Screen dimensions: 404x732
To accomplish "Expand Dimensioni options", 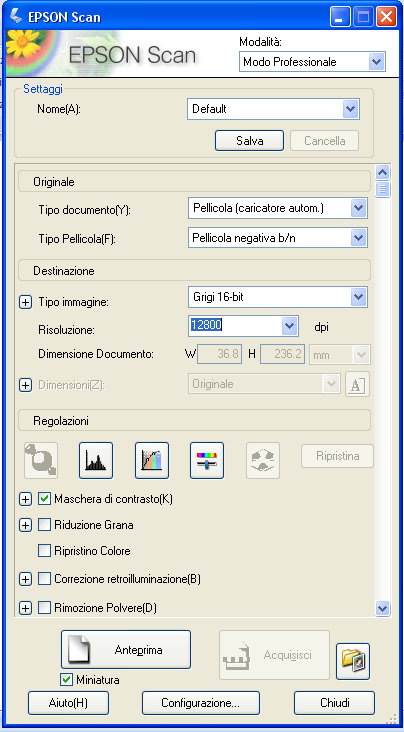I will pos(25,385).
